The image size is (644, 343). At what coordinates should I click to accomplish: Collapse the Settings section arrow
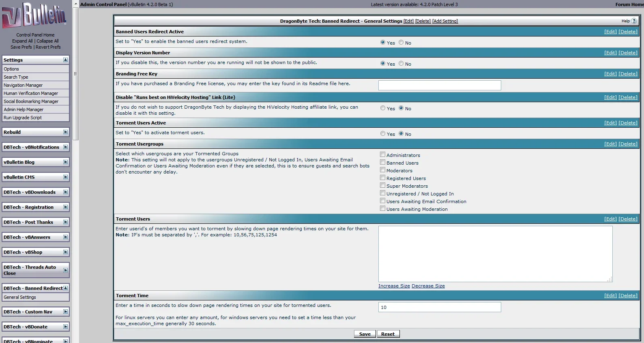pyautogui.click(x=65, y=60)
